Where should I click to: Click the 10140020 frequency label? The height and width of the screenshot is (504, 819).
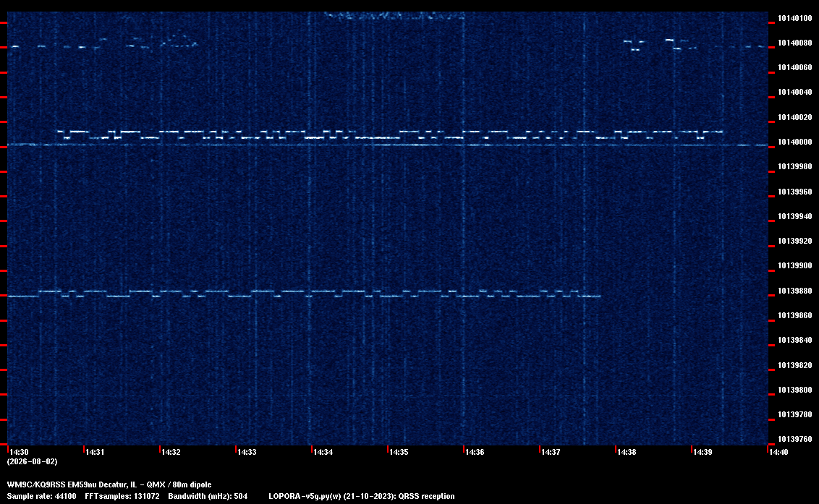[x=795, y=118]
